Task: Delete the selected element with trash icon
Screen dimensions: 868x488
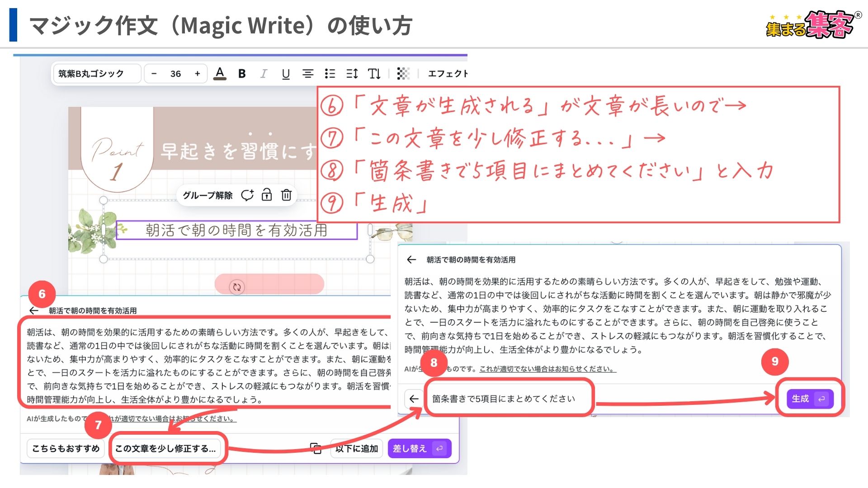Action: [286, 195]
